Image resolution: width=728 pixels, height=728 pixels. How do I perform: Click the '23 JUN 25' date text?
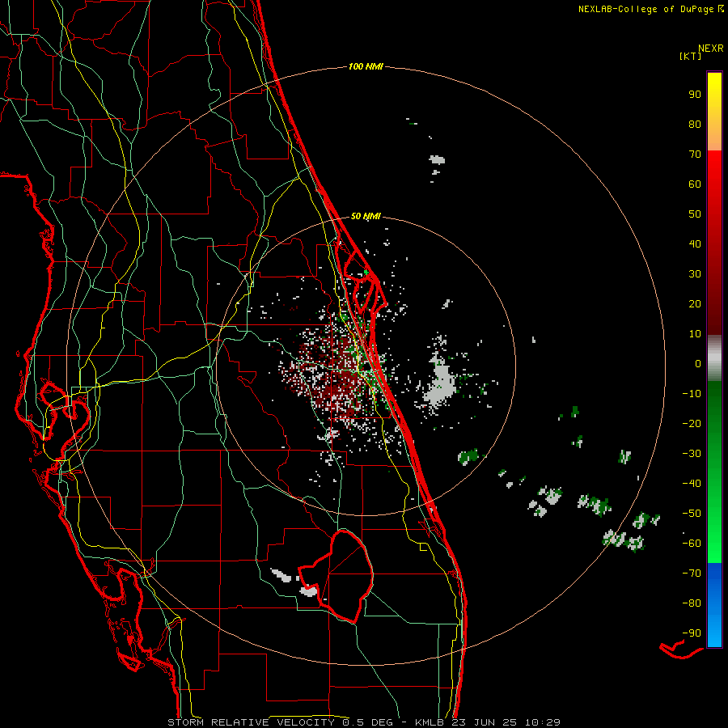[x=485, y=722]
